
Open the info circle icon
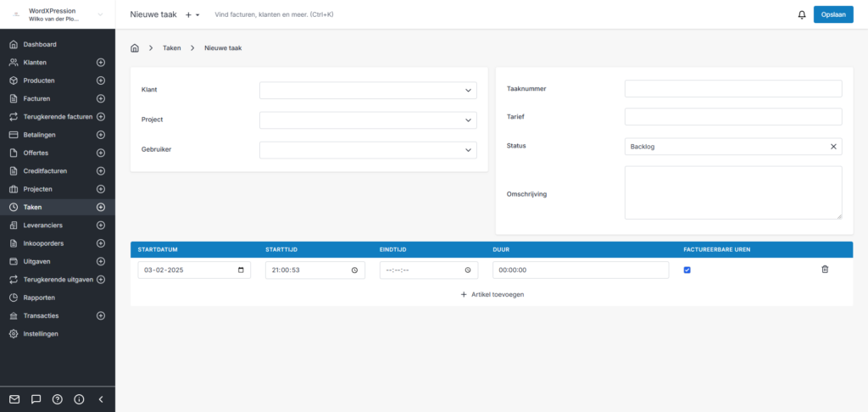click(79, 399)
